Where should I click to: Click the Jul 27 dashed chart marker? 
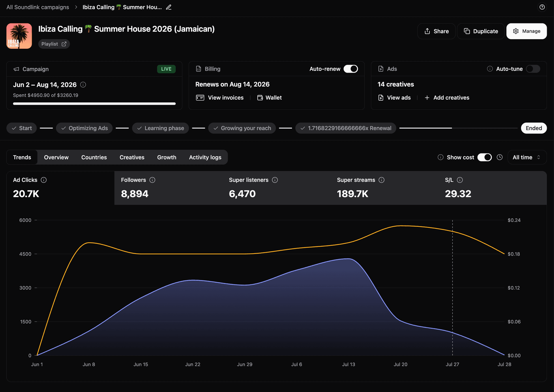(x=452, y=288)
